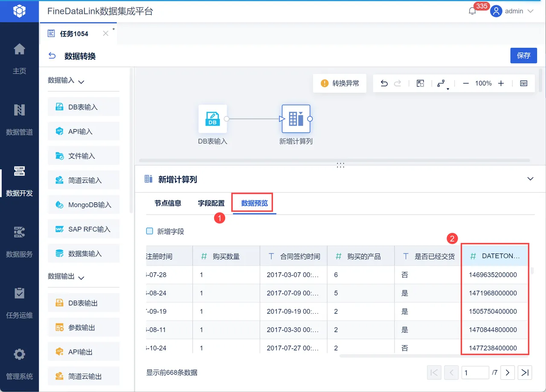Open 任务运维 in the left sidebar

[19, 303]
